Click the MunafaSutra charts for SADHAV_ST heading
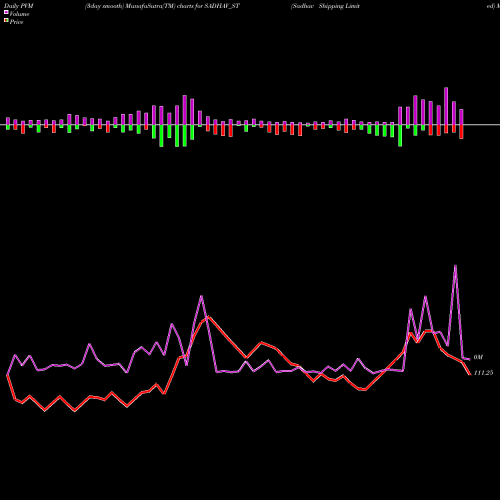The image size is (500, 500). click(162, 6)
